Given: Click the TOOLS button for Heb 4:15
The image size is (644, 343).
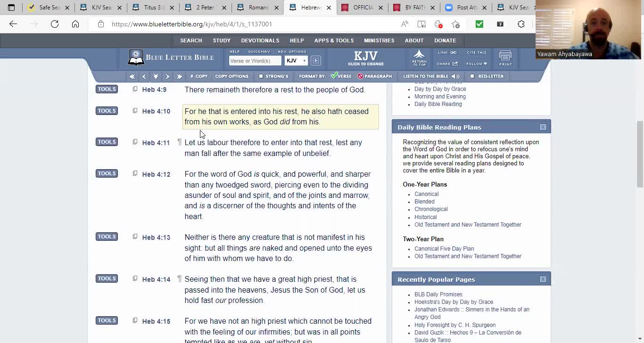Looking at the screenshot, I should coord(107,320).
